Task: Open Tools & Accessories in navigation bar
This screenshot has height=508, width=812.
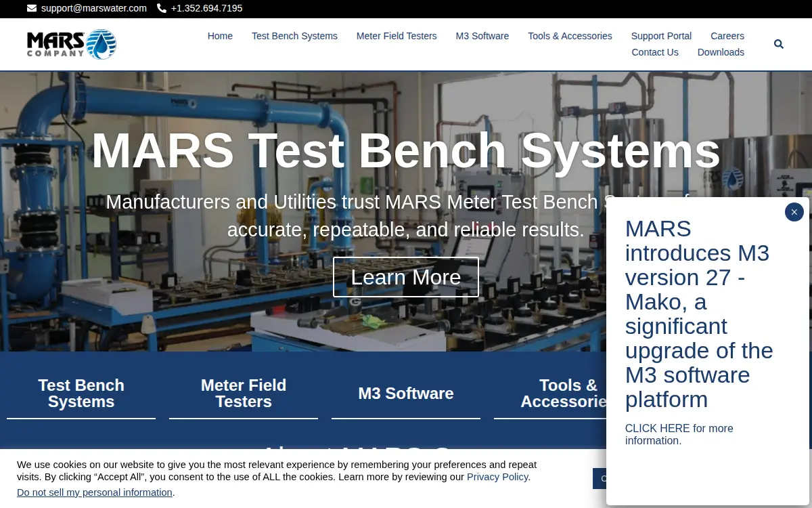Action: [x=570, y=36]
